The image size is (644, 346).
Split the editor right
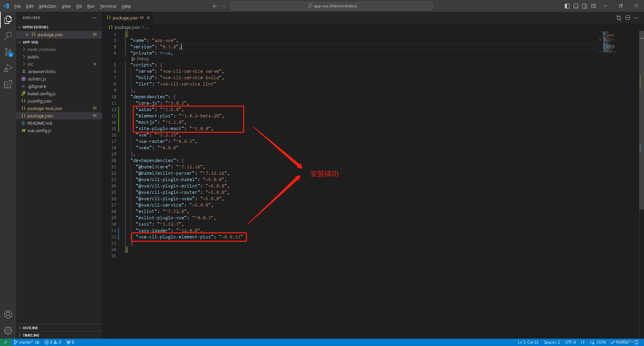pyautogui.click(x=628, y=18)
